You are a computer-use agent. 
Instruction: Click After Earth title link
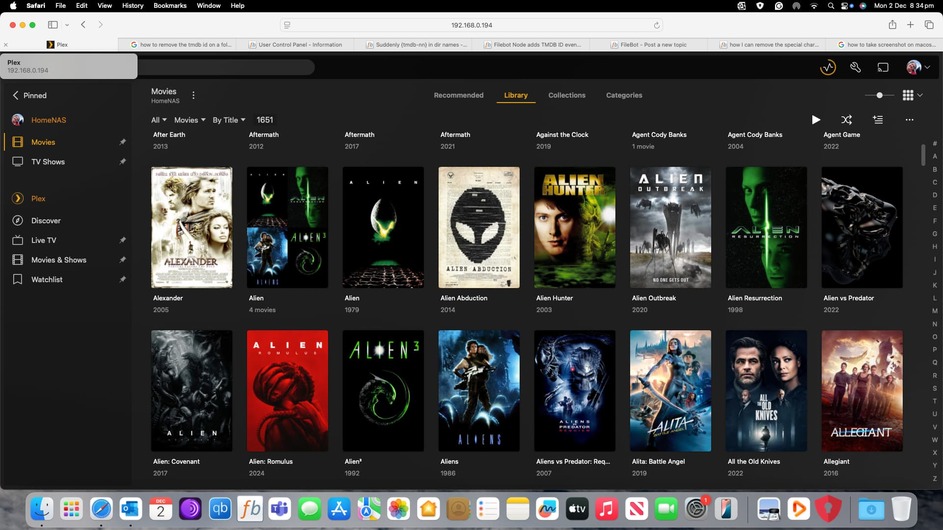(169, 135)
